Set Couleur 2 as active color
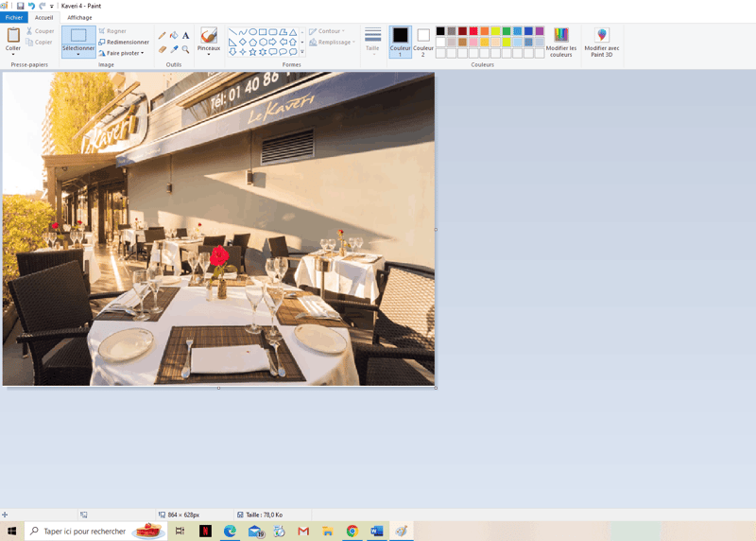Viewport: 756px width, 541px height. click(x=423, y=42)
